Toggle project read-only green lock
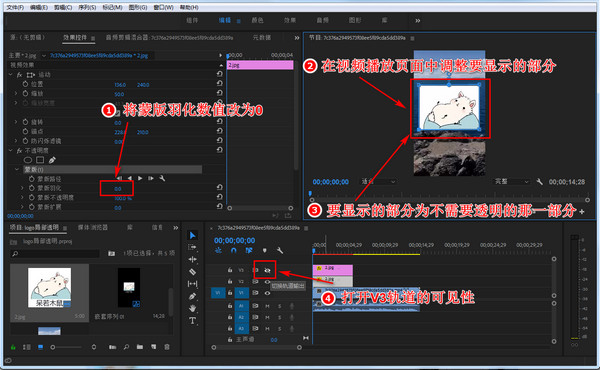The image size is (600, 370). (13, 347)
